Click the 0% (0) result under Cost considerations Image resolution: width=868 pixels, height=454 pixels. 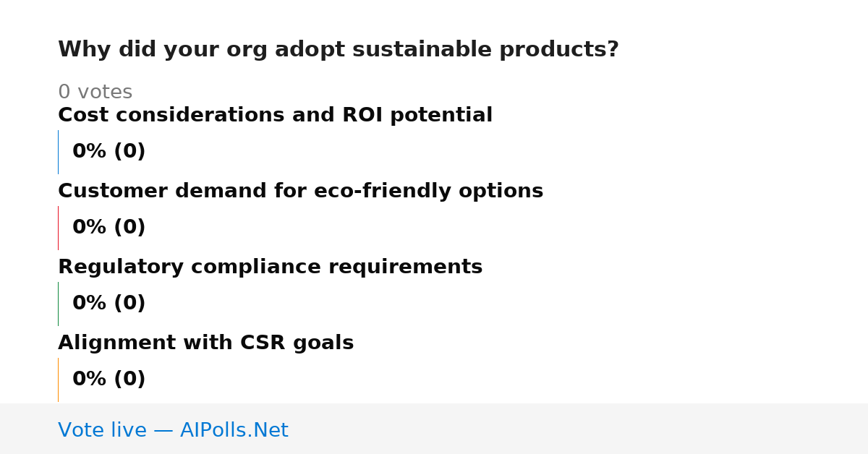109,152
